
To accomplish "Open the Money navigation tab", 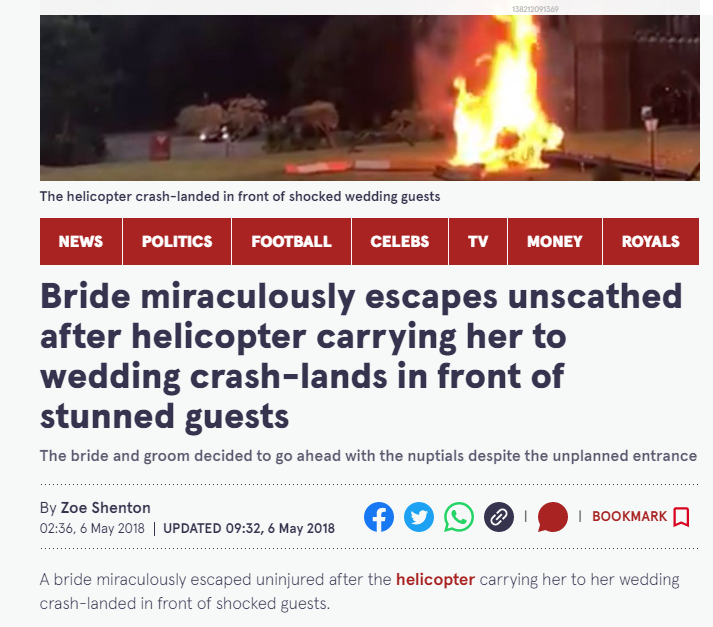I will 555,241.
